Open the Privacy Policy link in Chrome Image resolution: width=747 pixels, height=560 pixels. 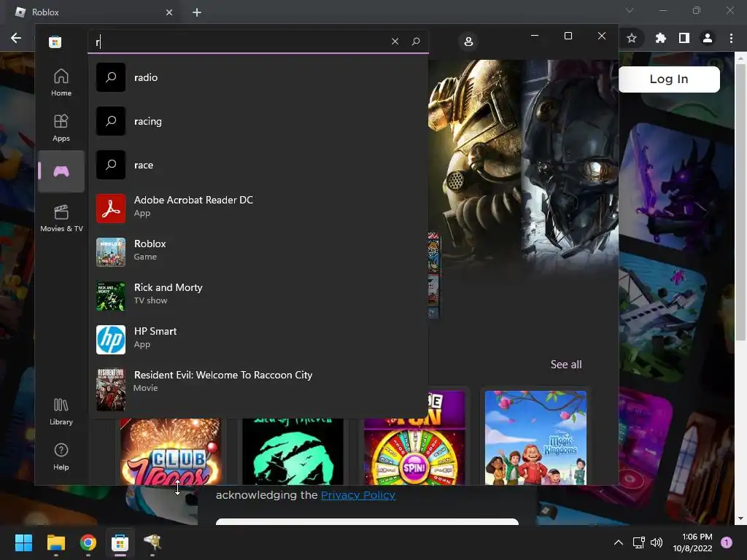pos(357,495)
